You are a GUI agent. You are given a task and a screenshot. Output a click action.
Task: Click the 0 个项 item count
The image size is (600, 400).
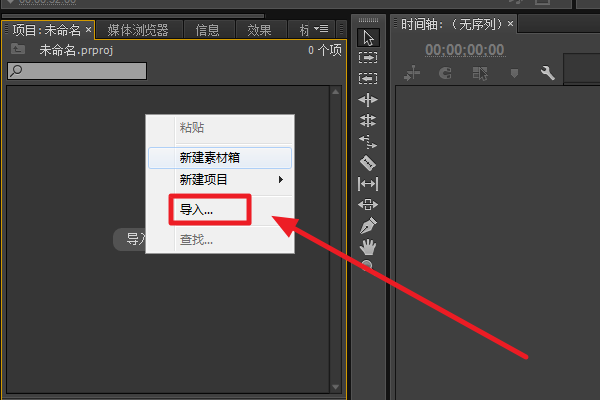(x=325, y=50)
